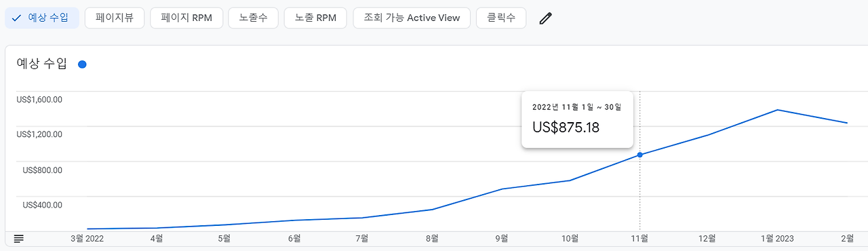The image size is (868, 251).
Task: Click the US$1,600.00 y-axis label
Action: [x=39, y=100]
